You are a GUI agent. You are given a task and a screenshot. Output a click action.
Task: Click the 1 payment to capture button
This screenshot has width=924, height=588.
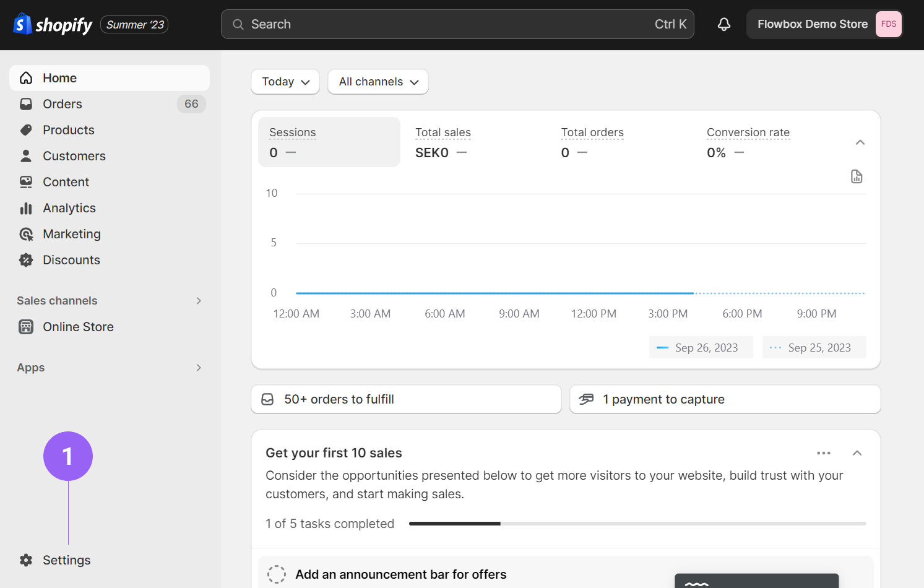(725, 399)
